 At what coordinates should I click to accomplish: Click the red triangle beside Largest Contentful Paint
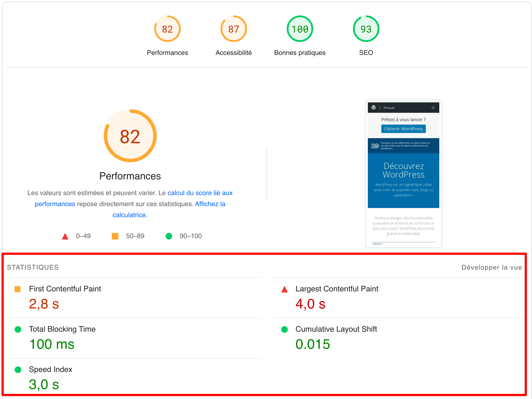pyautogui.click(x=284, y=289)
